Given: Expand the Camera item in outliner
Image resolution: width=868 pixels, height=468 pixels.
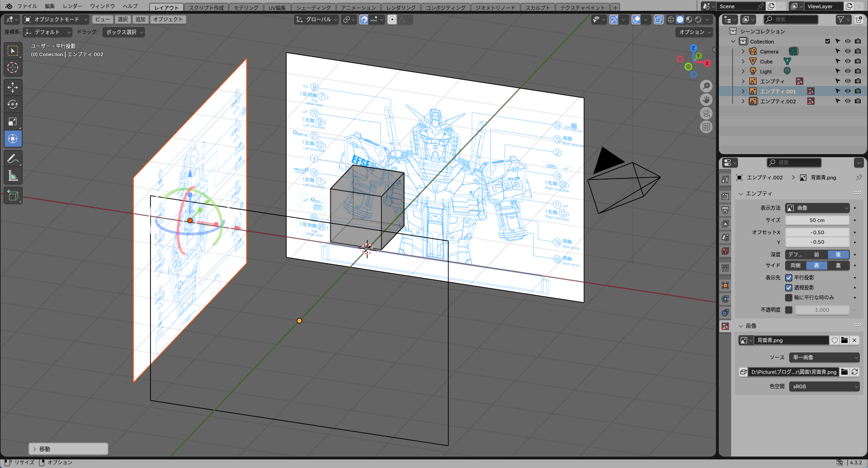Looking at the screenshot, I should [743, 52].
